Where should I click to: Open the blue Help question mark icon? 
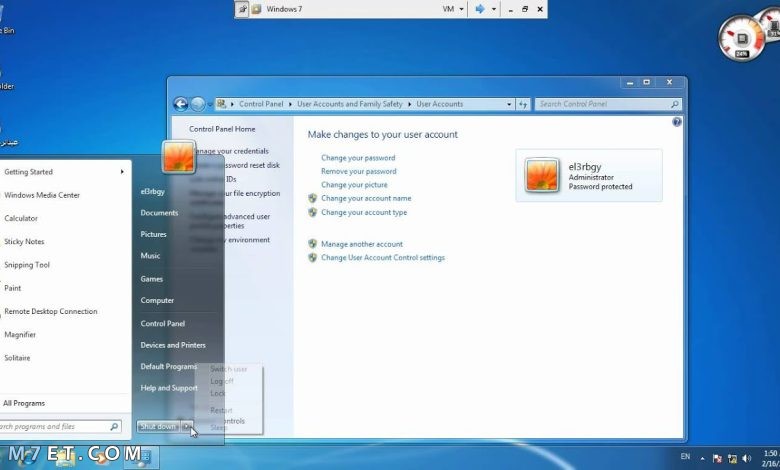(x=677, y=122)
